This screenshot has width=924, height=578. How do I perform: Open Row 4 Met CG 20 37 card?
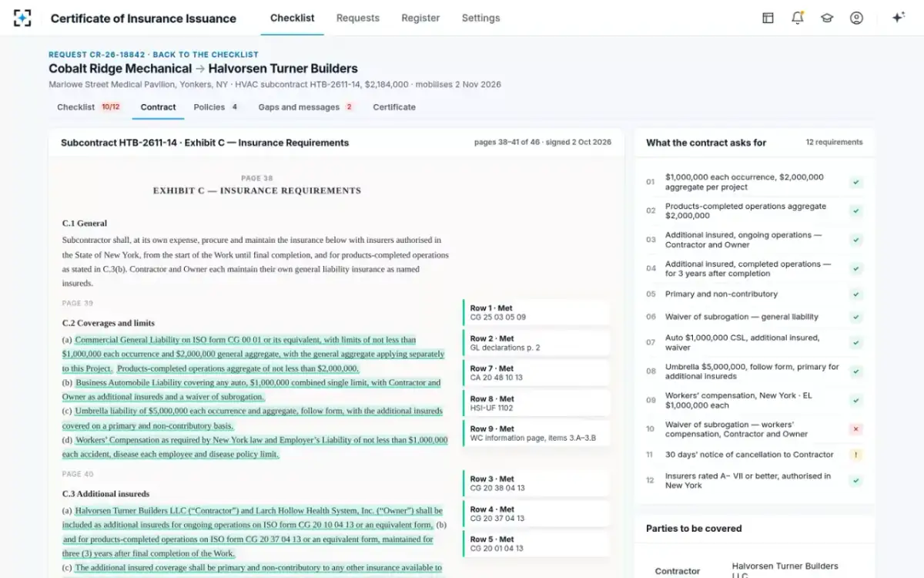(x=536, y=514)
